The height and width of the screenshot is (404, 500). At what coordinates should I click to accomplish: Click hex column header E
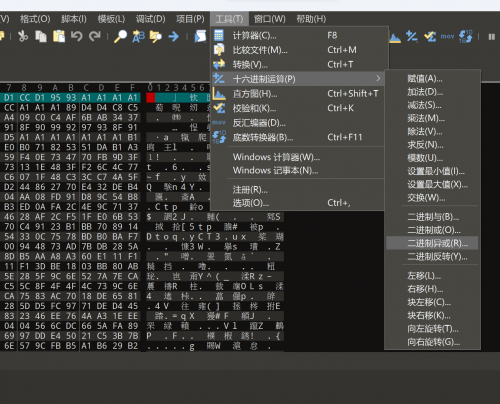pos(117,88)
